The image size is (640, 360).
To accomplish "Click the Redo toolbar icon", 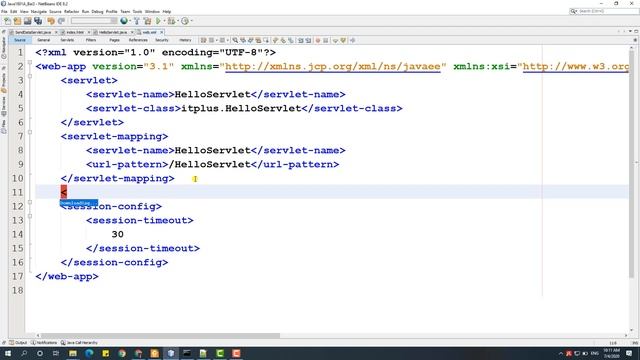I will point(61,21).
